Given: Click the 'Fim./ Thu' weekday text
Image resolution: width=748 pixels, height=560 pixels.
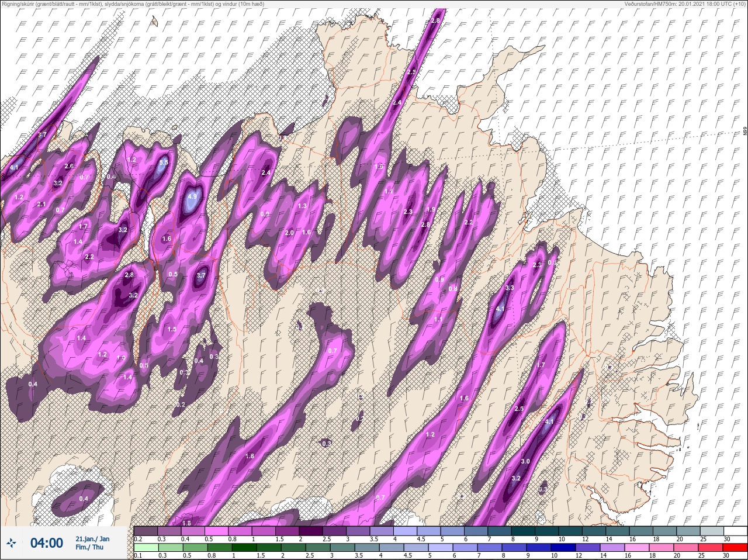Looking at the screenshot, I should click(x=89, y=547).
